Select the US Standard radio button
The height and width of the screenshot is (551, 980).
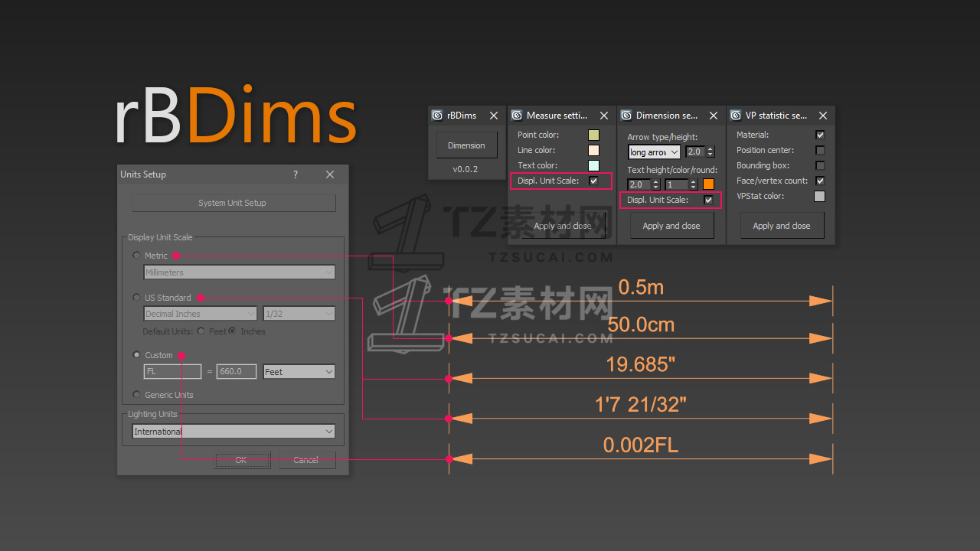point(137,298)
